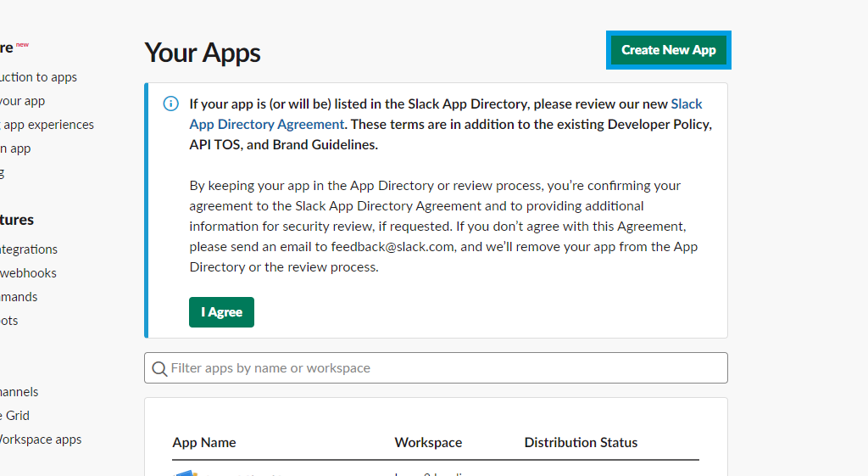This screenshot has height=476, width=868.
Task: Click the Create New App button
Action: click(x=668, y=50)
